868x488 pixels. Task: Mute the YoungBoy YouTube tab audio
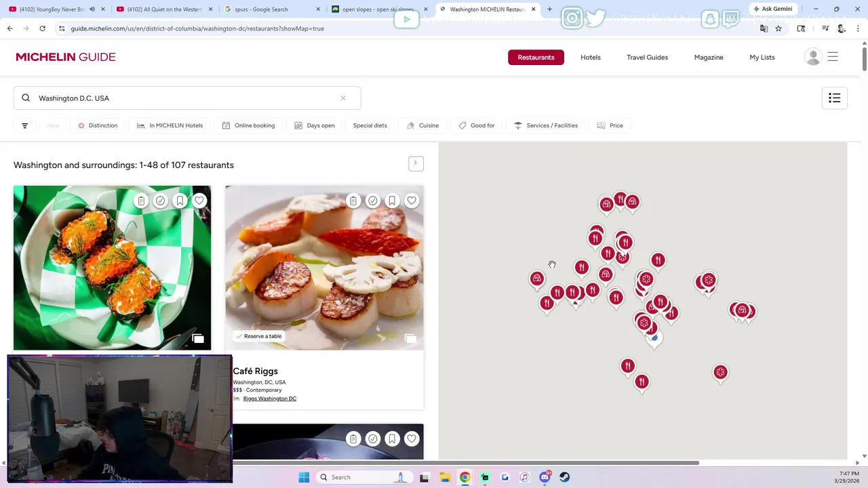point(92,9)
